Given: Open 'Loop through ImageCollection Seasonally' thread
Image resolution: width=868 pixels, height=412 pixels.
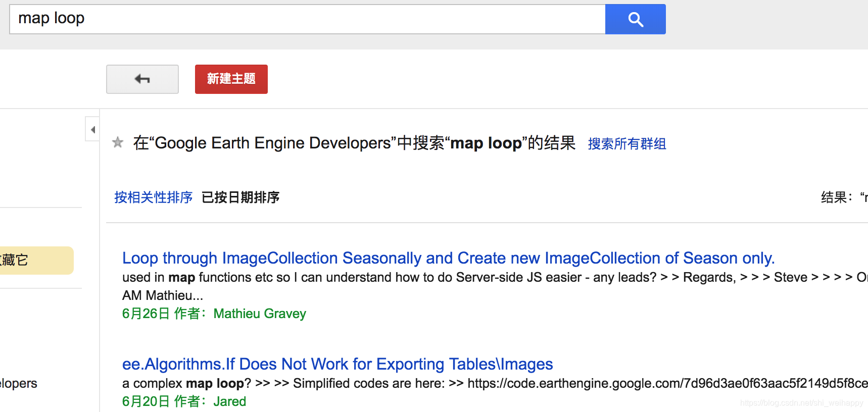Looking at the screenshot, I should [448, 258].
